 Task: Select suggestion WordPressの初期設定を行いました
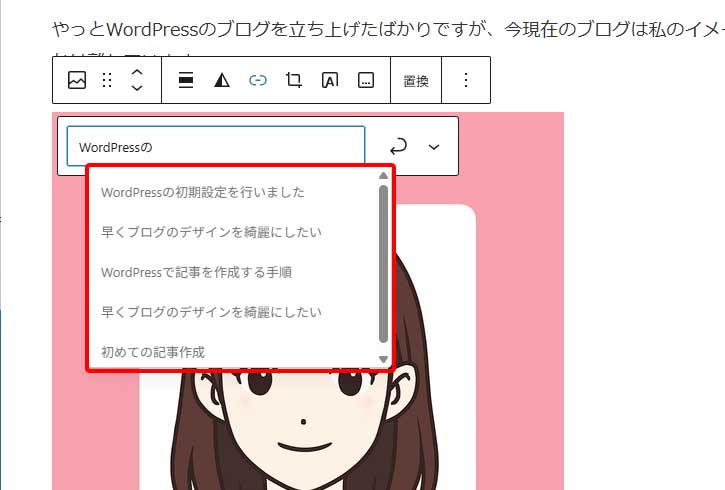(x=203, y=192)
